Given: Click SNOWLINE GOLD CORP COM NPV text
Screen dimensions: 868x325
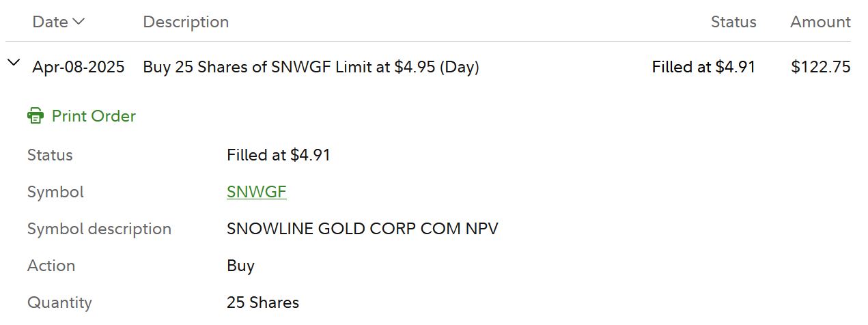Looking at the screenshot, I should click(363, 229).
